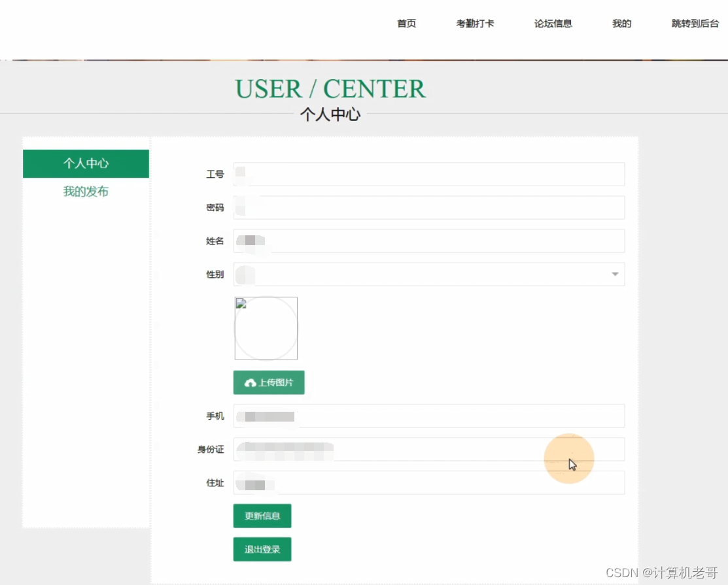Focus the 身份证 ID card input field

tap(429, 449)
